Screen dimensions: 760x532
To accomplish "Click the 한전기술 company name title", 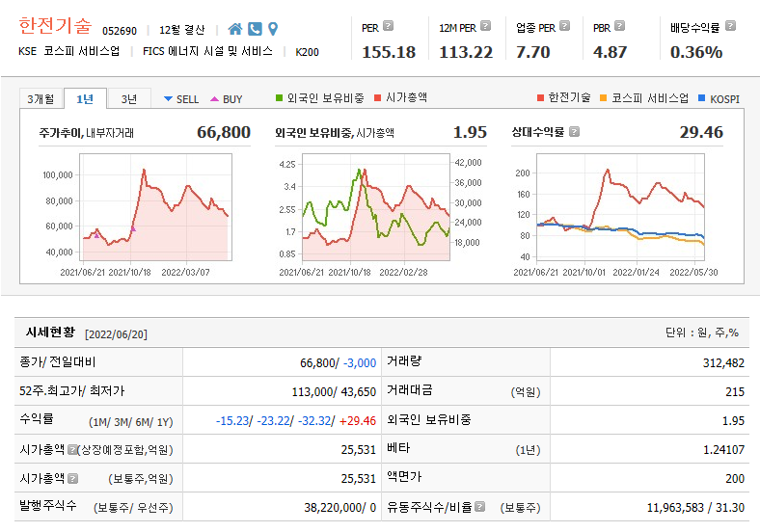I will click(x=55, y=26).
